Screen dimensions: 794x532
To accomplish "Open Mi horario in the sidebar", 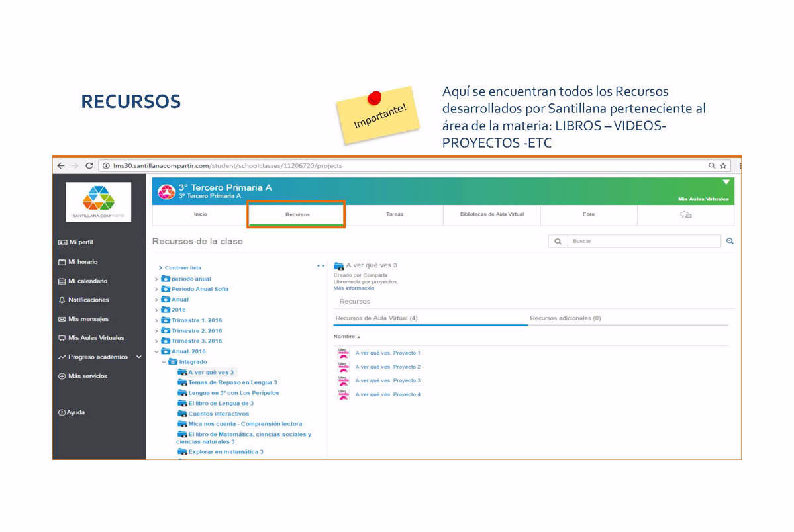I will point(78,261).
